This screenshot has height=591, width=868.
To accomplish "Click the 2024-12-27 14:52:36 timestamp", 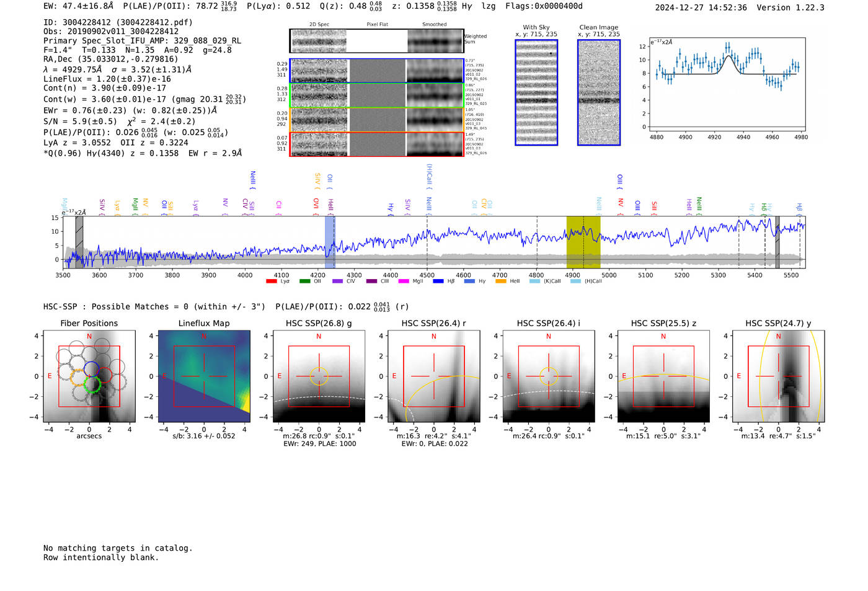I will [701, 7].
